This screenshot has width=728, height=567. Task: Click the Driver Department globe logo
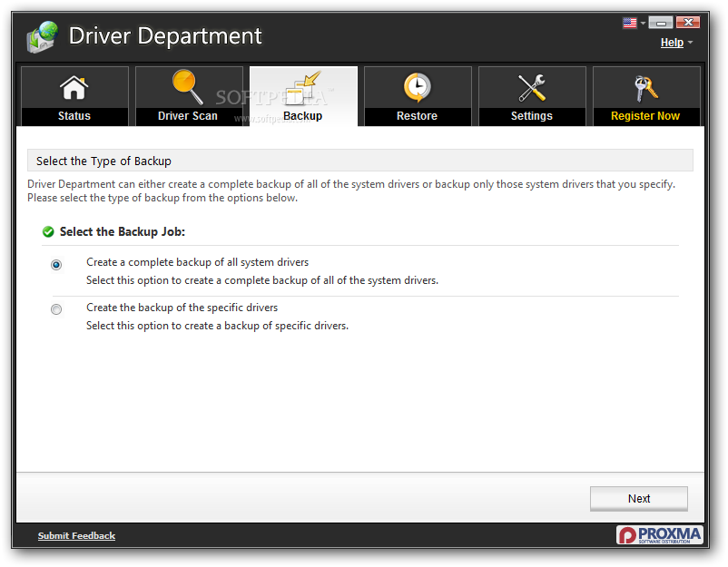tap(43, 37)
